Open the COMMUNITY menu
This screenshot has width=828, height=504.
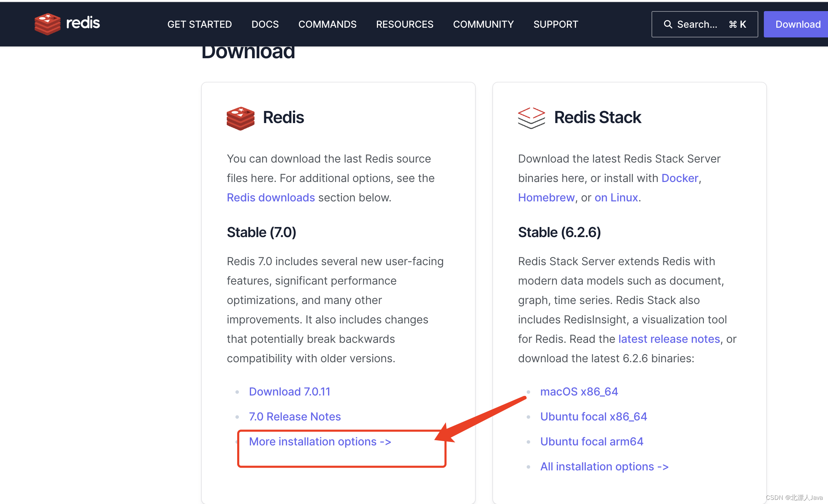point(483,24)
